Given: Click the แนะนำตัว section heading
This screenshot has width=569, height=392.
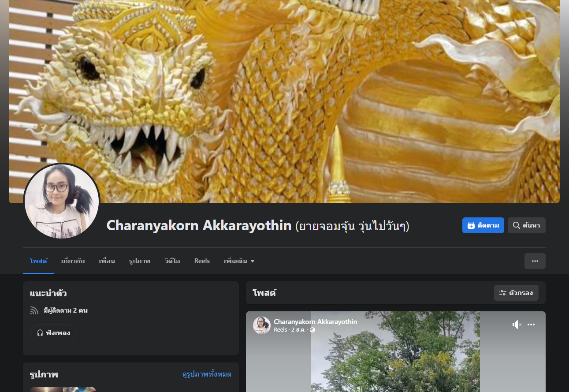Looking at the screenshot, I should 48,293.
